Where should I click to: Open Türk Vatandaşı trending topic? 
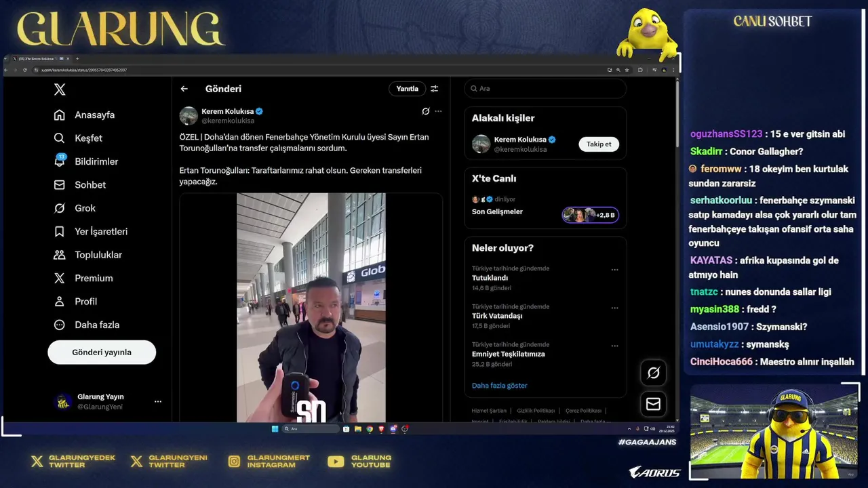[497, 316]
